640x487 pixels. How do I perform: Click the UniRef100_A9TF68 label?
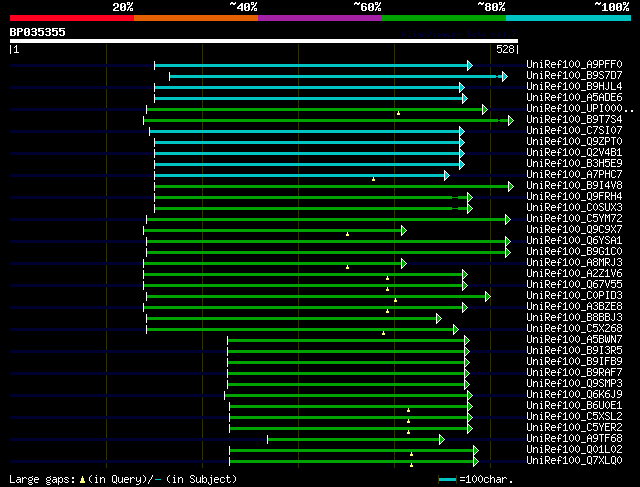pyautogui.click(x=574, y=439)
